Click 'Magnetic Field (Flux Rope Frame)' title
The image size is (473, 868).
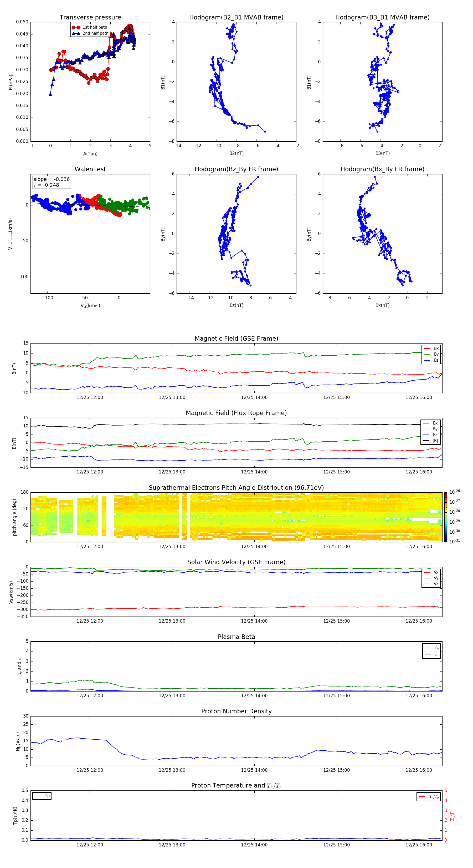[x=236, y=413]
